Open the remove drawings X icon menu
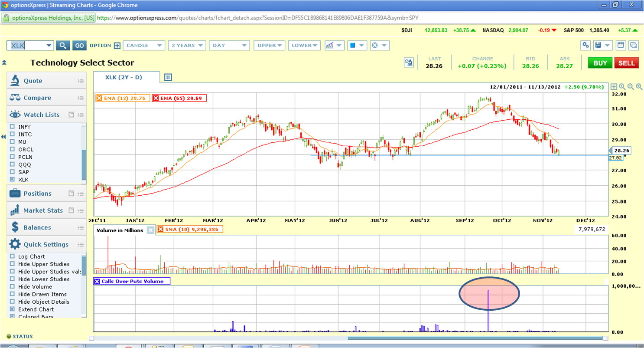Screen dimensions: 644x348 pos(375,46)
